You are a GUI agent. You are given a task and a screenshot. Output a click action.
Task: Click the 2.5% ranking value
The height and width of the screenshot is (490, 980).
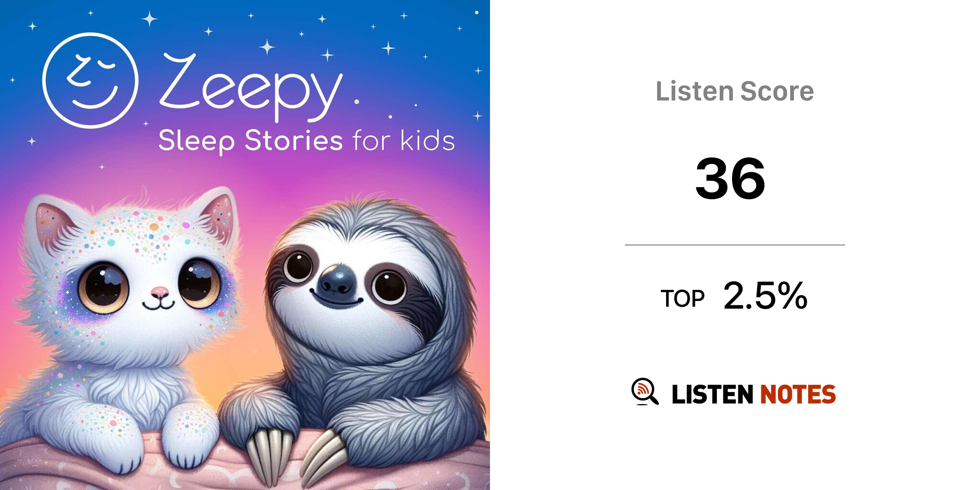[x=765, y=296]
